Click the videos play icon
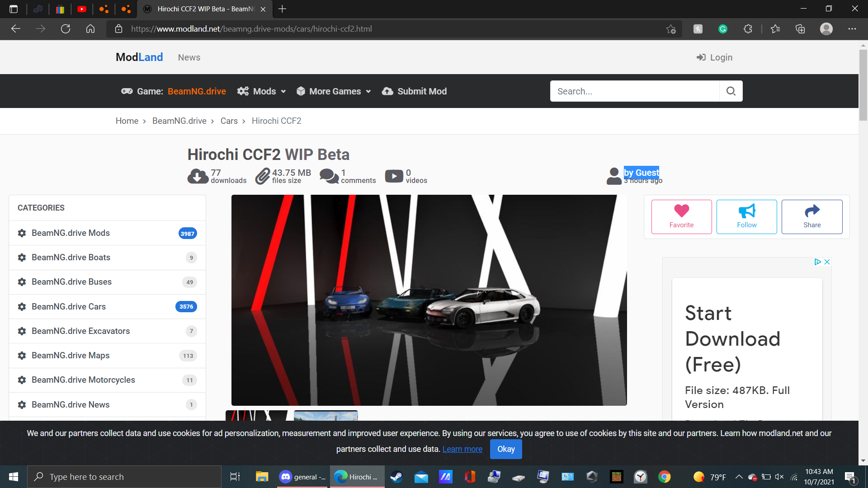 point(394,176)
